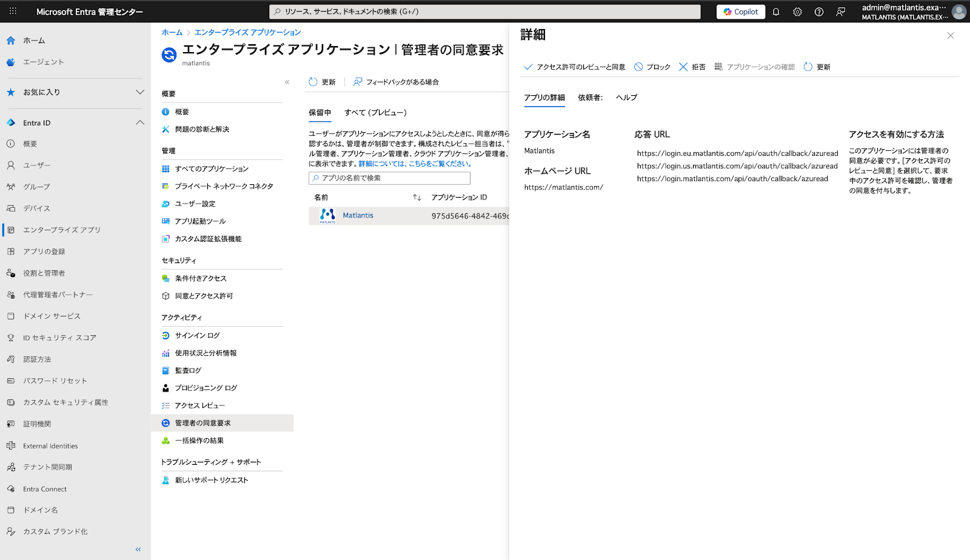Image resolution: width=970 pixels, height=560 pixels.
Task: Open the notifications bell icon
Action: click(776, 12)
